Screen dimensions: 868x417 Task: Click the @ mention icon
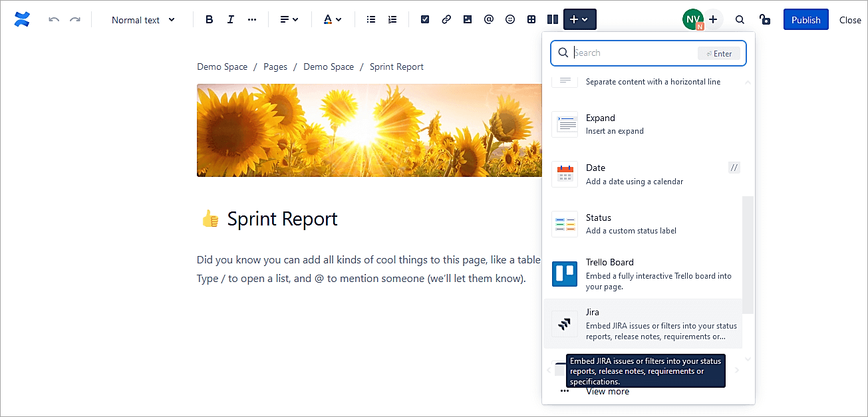click(x=489, y=20)
